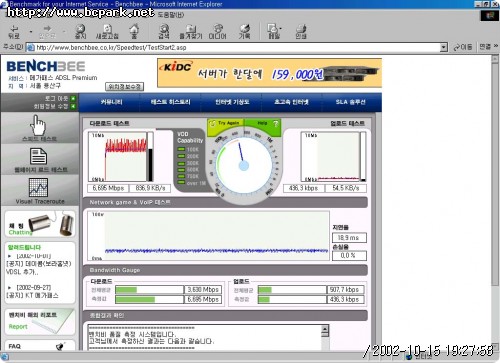Click the Mail toolbar icon
The image size is (500, 363).
coord(274,32)
